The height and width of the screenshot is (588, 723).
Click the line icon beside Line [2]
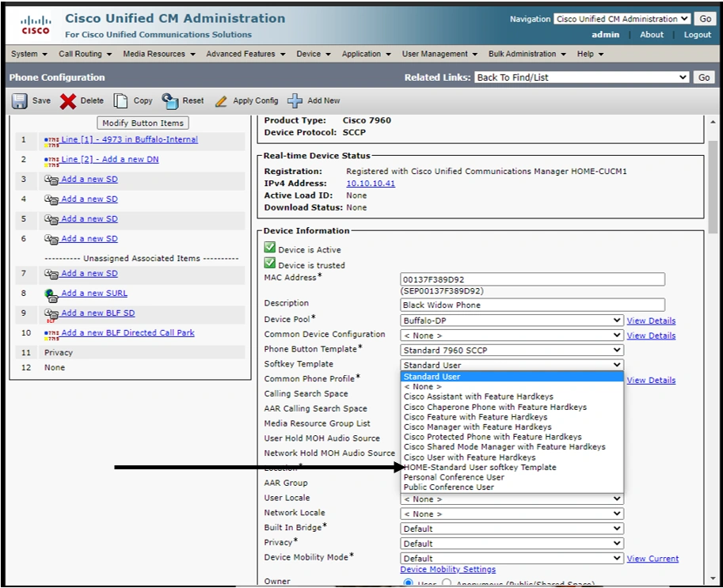pyautogui.click(x=51, y=161)
